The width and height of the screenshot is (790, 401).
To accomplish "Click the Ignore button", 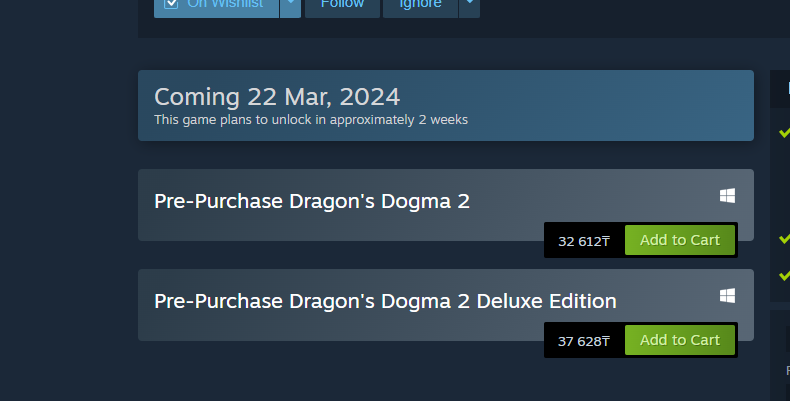I will point(420,5).
